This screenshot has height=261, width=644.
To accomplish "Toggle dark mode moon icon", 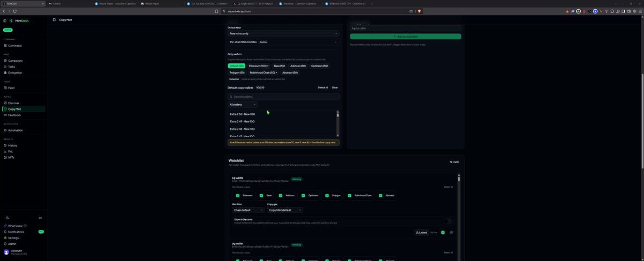I will pyautogui.click(x=7, y=218).
